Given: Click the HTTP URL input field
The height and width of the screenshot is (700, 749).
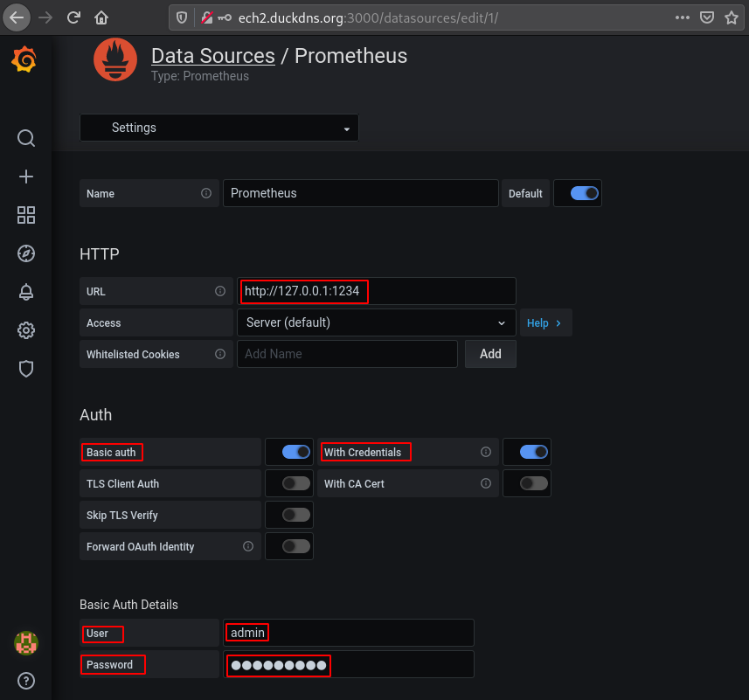Looking at the screenshot, I should (x=377, y=291).
